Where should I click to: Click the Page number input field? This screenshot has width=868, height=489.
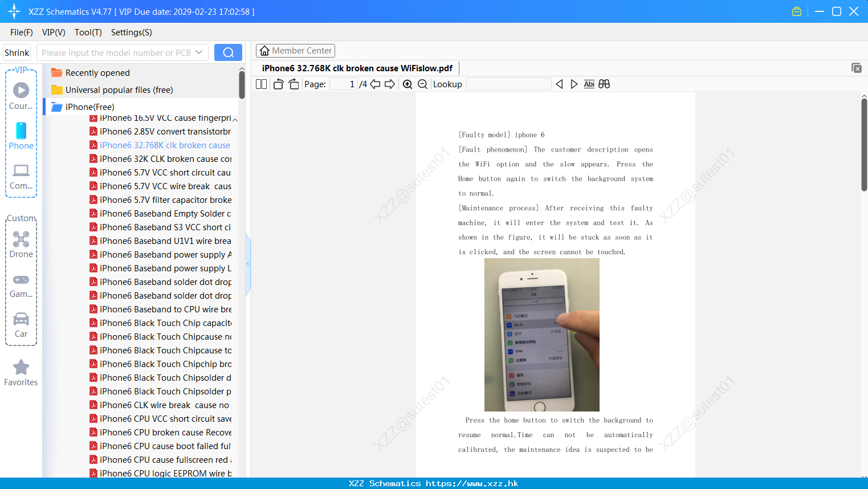(x=343, y=84)
